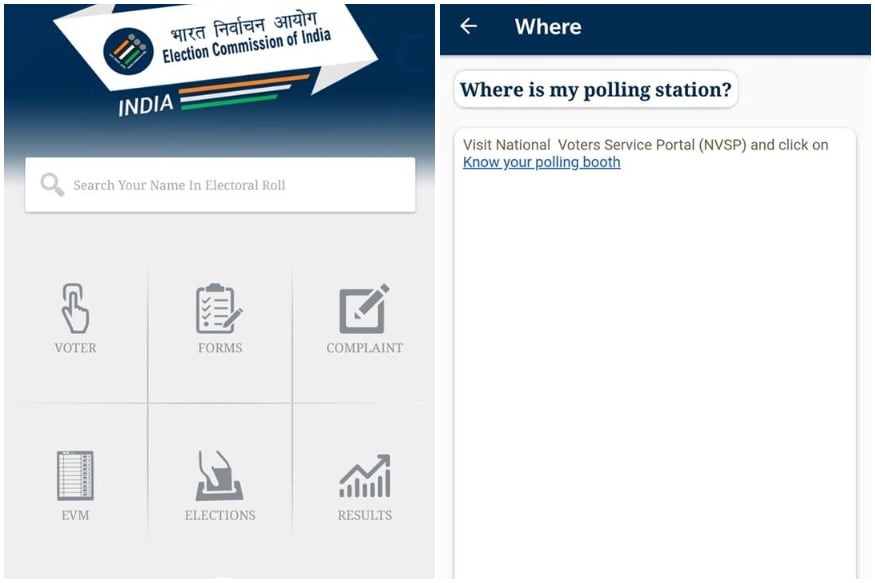875x583 pixels.
Task: Click the COMPLAINT label text
Action: 364,348
